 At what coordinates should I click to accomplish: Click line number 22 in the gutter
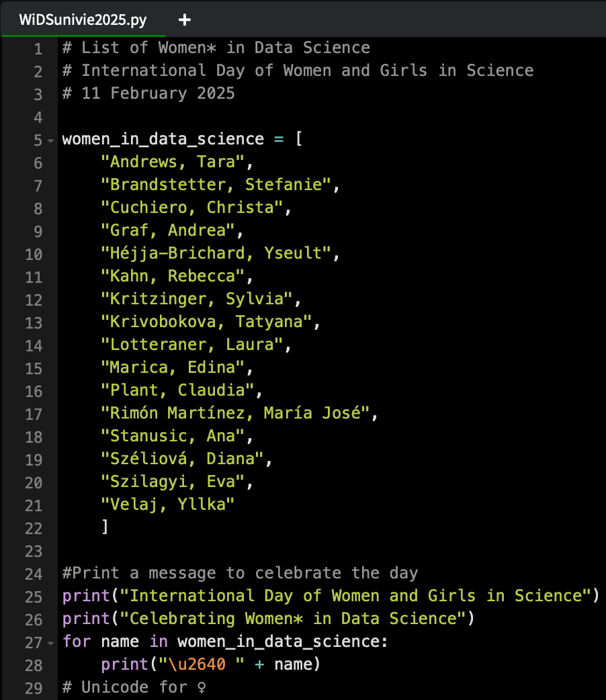coord(34,528)
